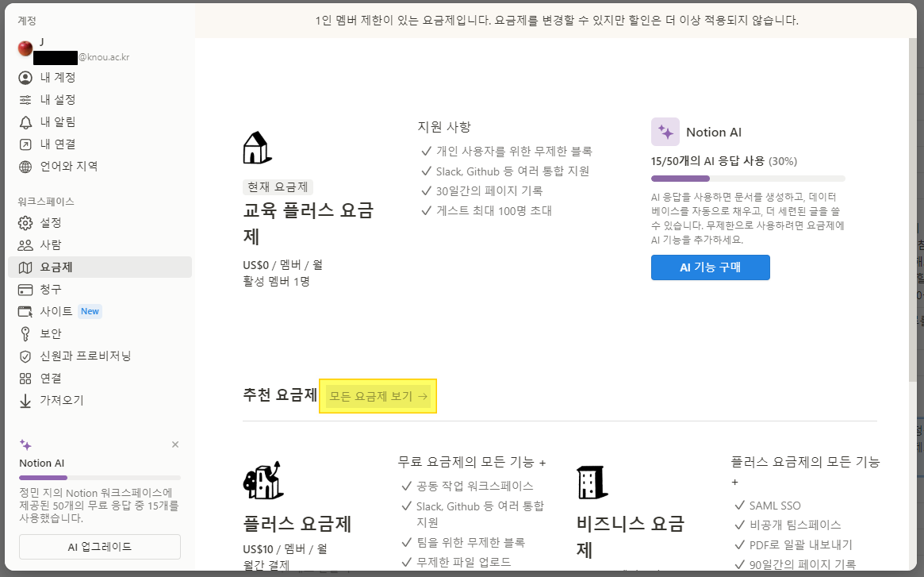Click the 현재 요금제 badge

278,187
